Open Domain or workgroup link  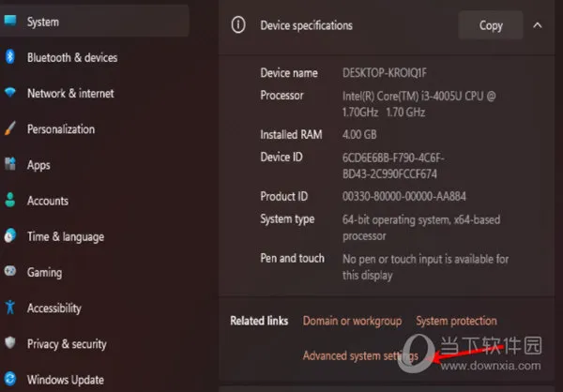pos(352,321)
